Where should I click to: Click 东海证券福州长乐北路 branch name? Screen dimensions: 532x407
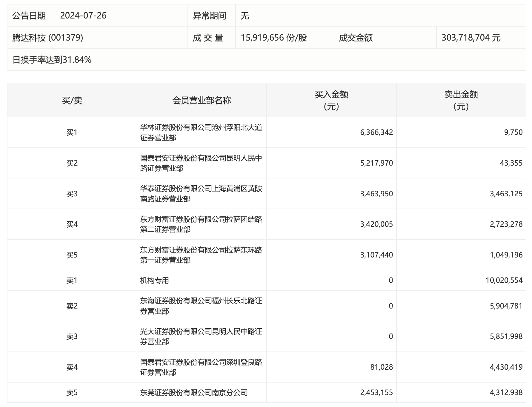pyautogui.click(x=201, y=306)
